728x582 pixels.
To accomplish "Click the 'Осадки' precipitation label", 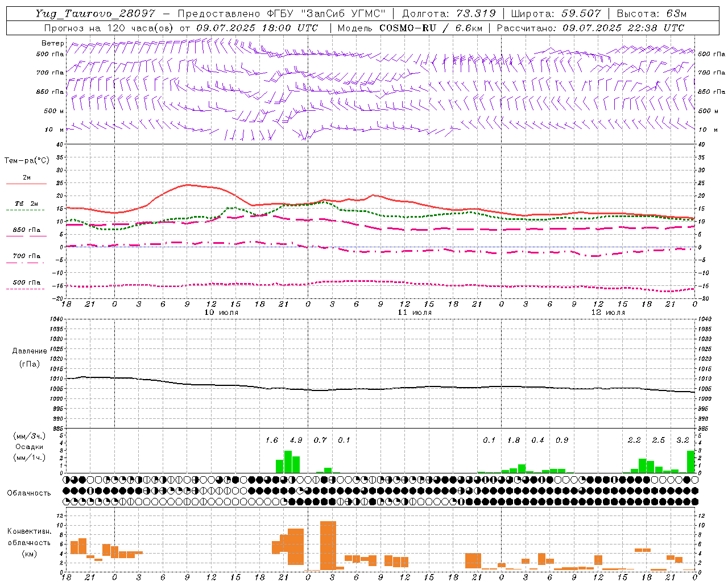I will pos(30,447).
